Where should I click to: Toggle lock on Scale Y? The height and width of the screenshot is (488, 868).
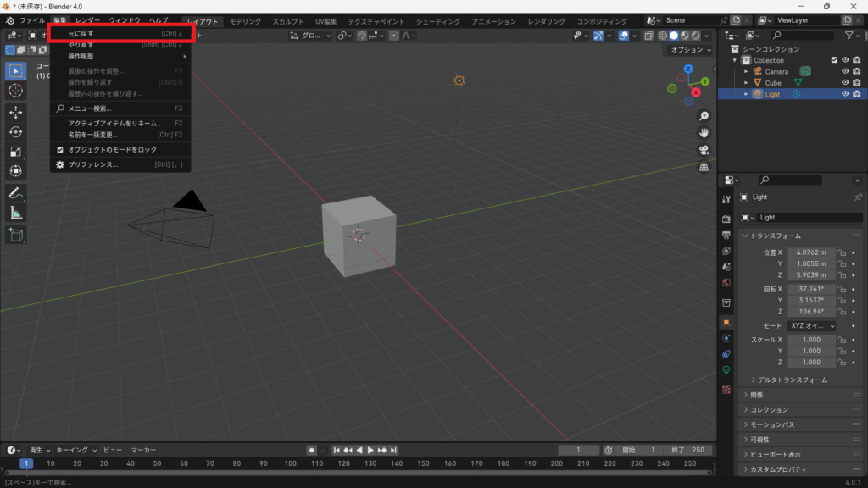(842, 352)
